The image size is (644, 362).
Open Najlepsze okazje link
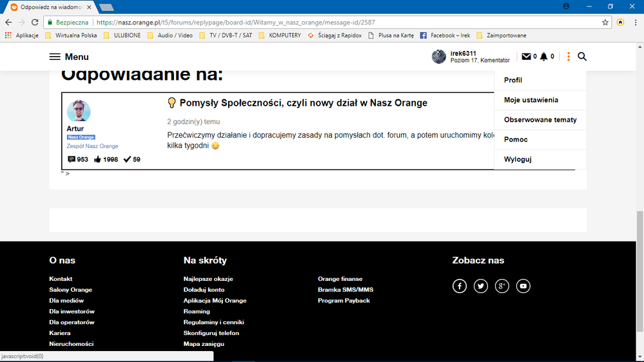click(208, 279)
